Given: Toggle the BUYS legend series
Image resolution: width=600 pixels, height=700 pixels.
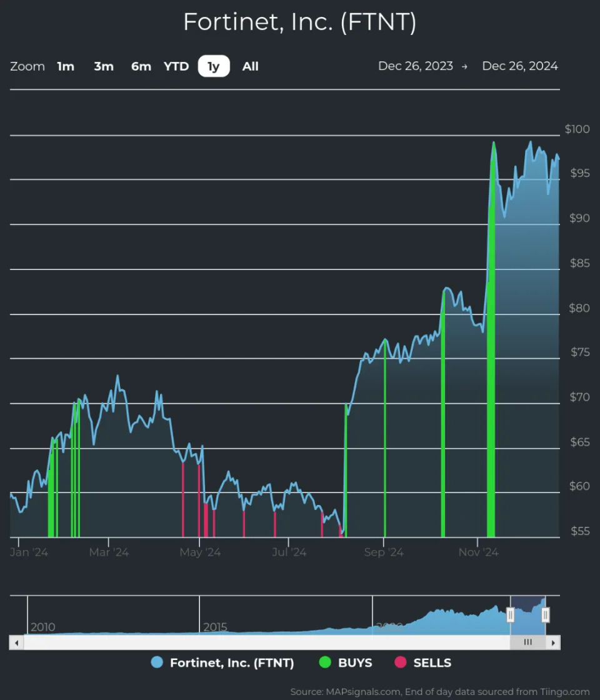Looking at the screenshot, I should click(x=346, y=662).
